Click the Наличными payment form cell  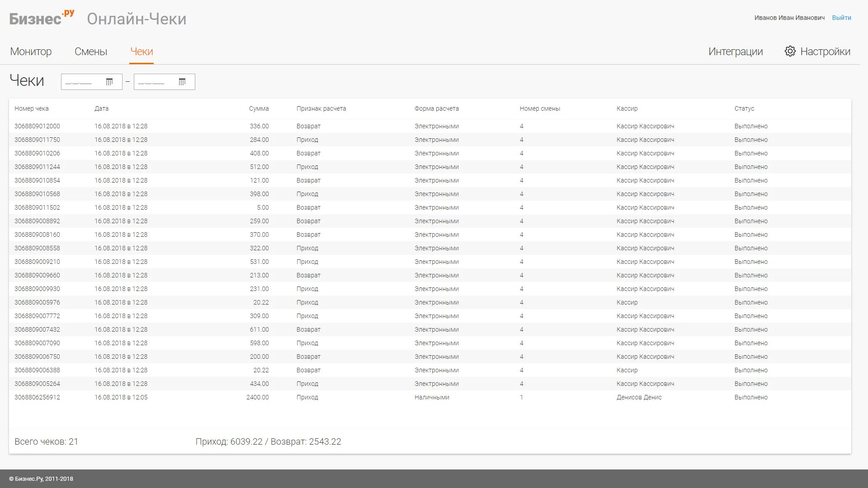pos(432,397)
